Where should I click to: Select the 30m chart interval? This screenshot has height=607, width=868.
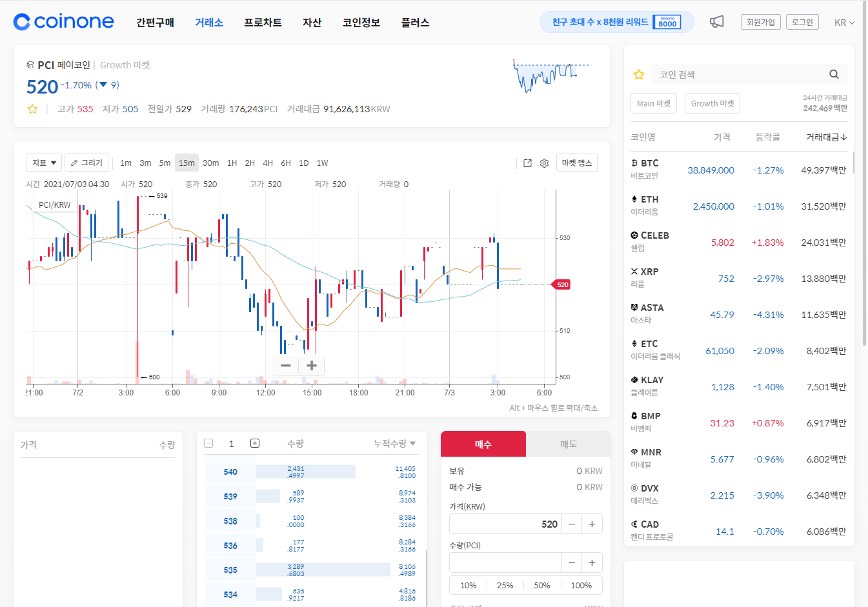(211, 163)
